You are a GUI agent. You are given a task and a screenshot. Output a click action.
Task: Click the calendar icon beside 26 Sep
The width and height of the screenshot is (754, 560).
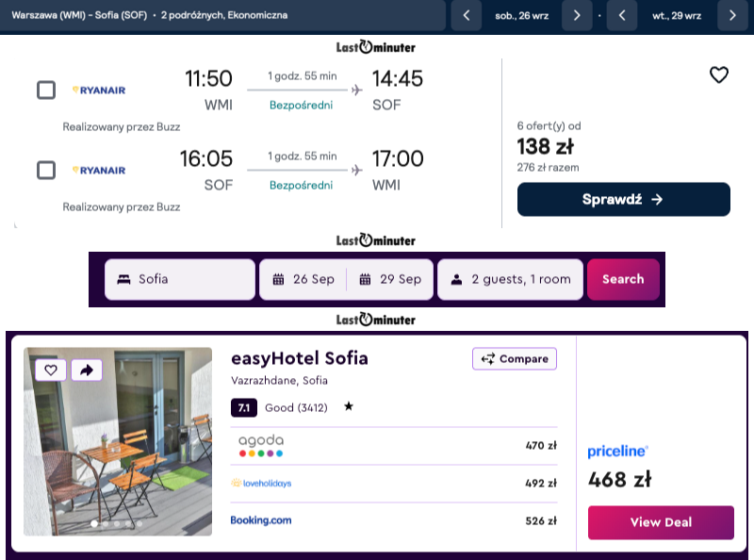coord(278,279)
